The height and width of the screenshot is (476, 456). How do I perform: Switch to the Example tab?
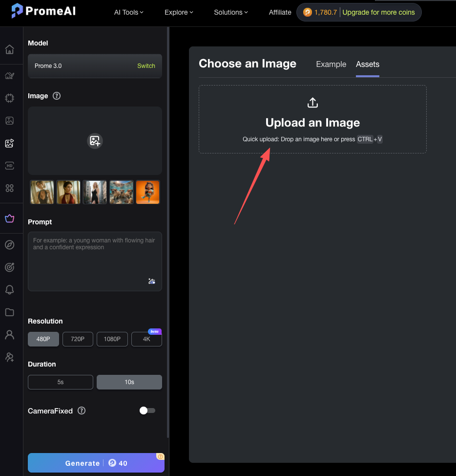click(x=331, y=65)
